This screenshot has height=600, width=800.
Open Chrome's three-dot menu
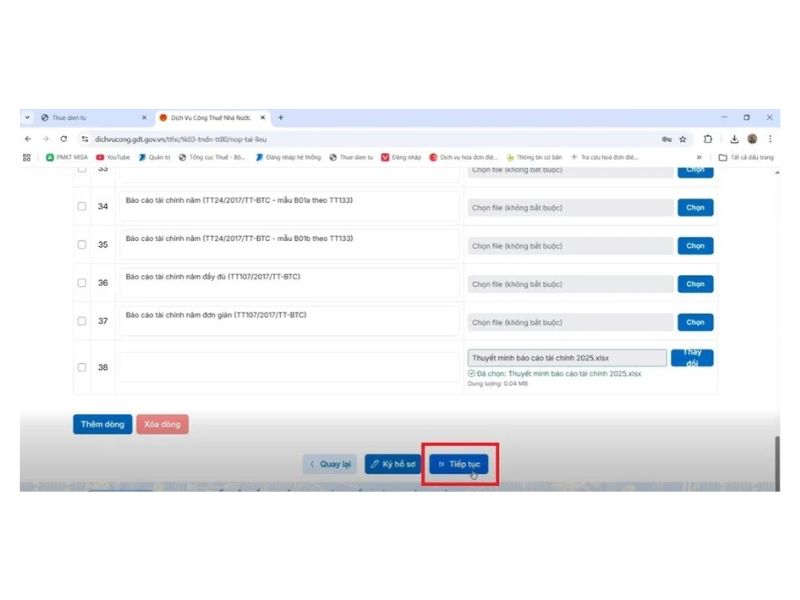point(770,139)
